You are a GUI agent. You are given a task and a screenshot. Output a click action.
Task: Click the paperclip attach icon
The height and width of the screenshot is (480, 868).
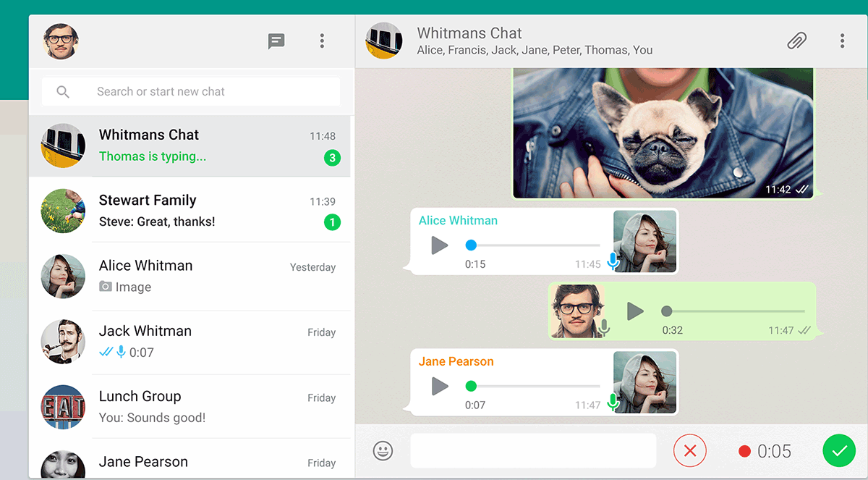[x=796, y=41]
